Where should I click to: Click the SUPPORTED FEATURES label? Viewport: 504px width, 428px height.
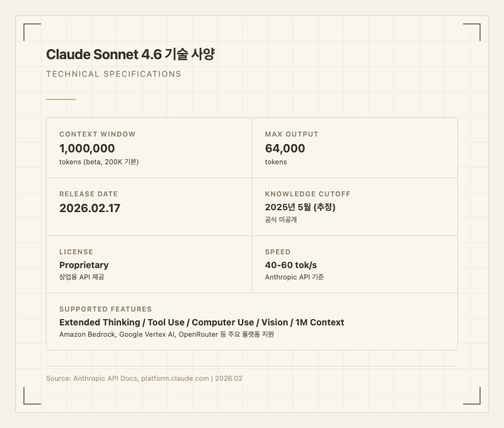coord(105,309)
